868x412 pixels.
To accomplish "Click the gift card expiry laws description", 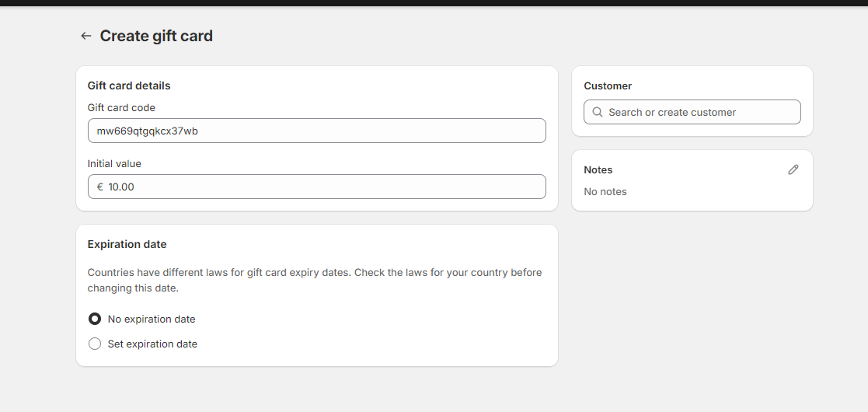I will point(315,280).
